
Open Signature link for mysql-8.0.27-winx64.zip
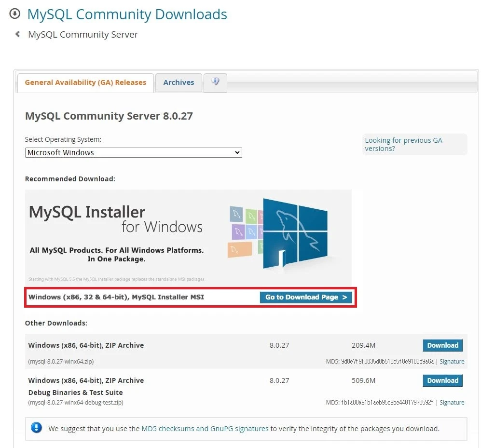click(x=452, y=362)
